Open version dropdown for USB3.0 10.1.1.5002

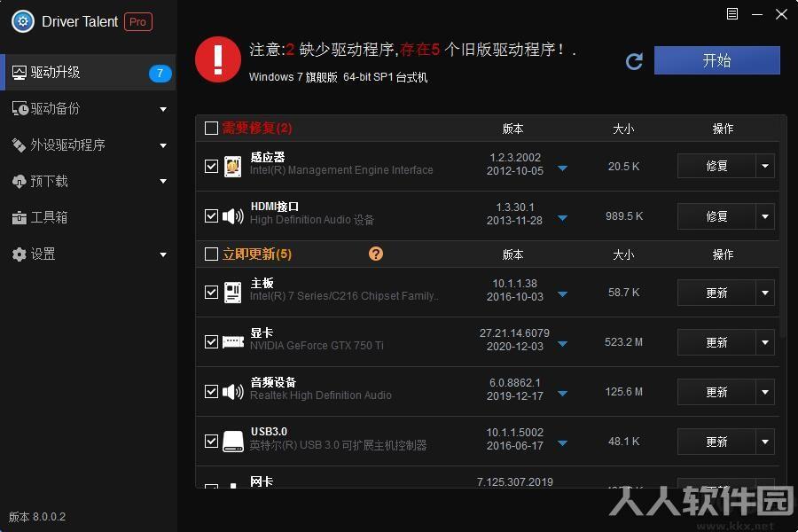[x=562, y=443]
